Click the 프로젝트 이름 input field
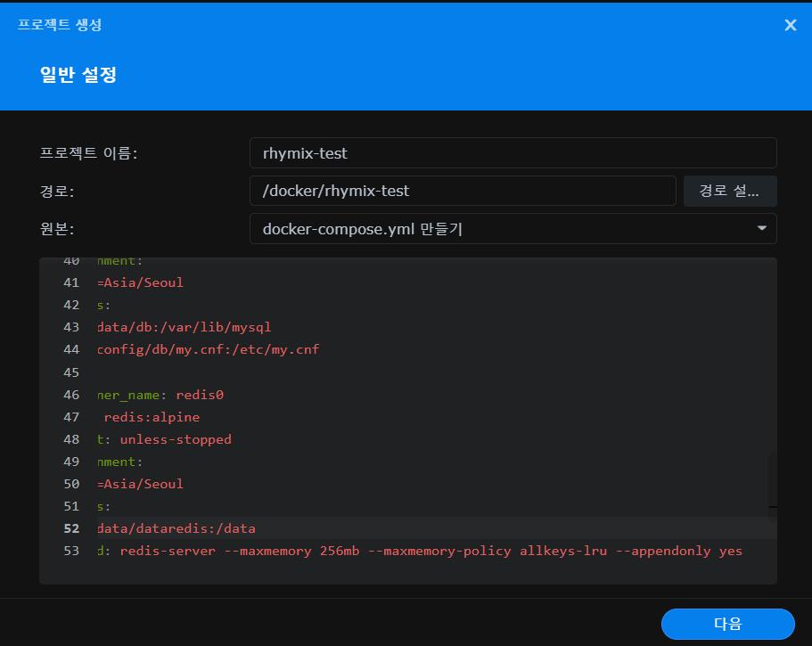Screen dimensions: 812x646 coord(513,153)
